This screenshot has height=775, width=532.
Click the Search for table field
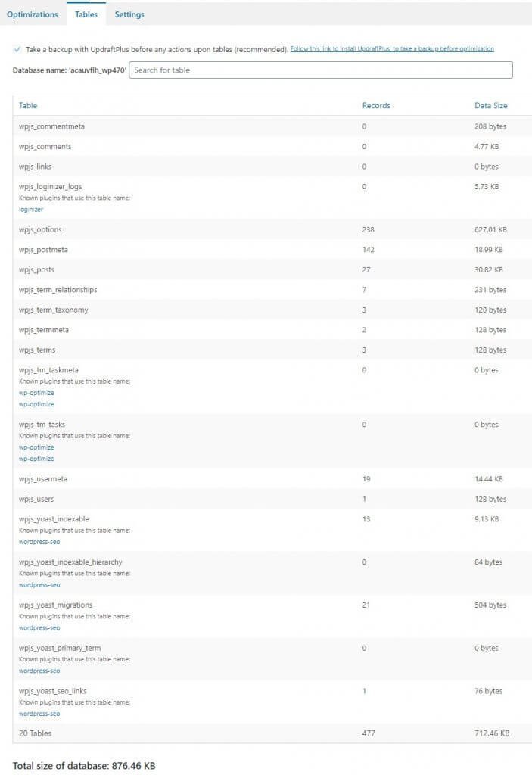321,70
